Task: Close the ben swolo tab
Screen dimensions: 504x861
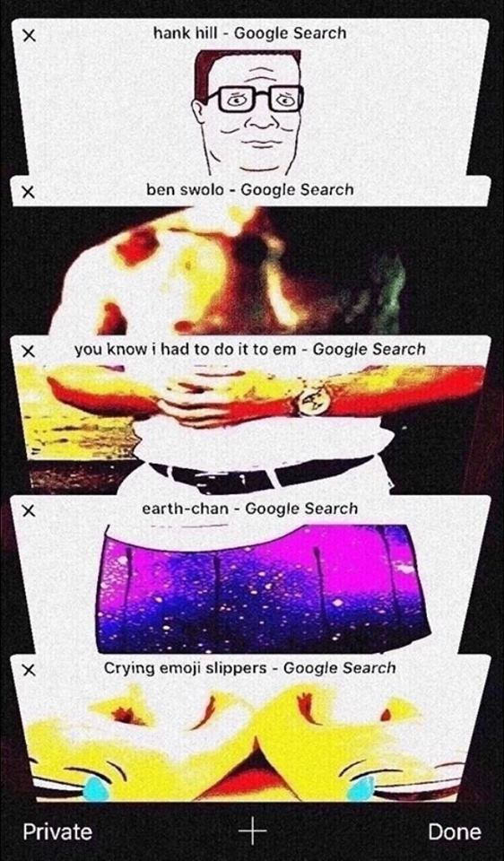Action: (x=29, y=192)
